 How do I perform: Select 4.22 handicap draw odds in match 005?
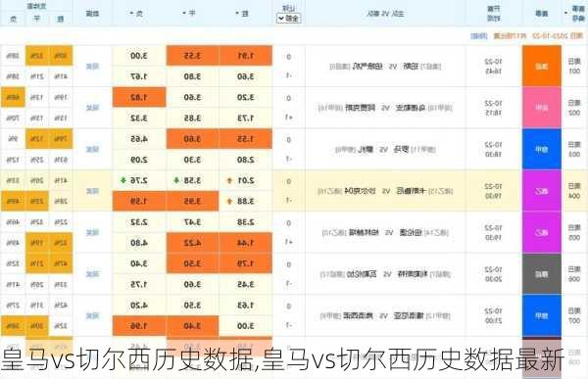(x=192, y=243)
